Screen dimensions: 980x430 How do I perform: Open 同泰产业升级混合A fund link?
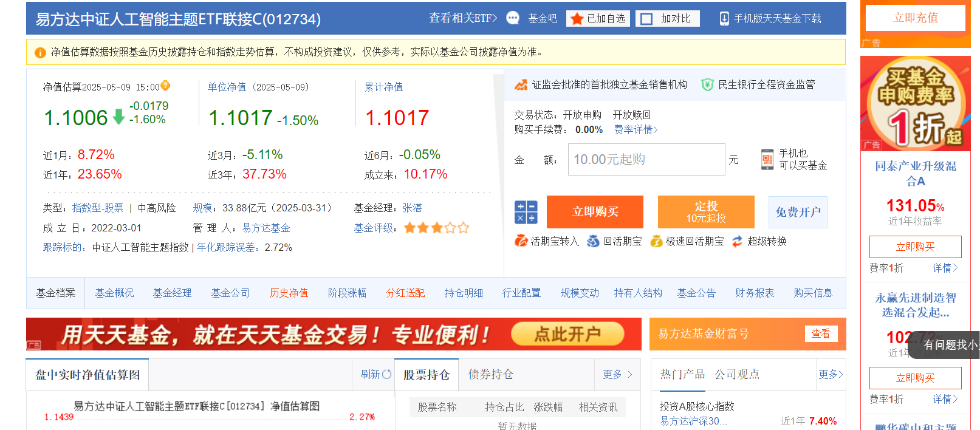916,173
